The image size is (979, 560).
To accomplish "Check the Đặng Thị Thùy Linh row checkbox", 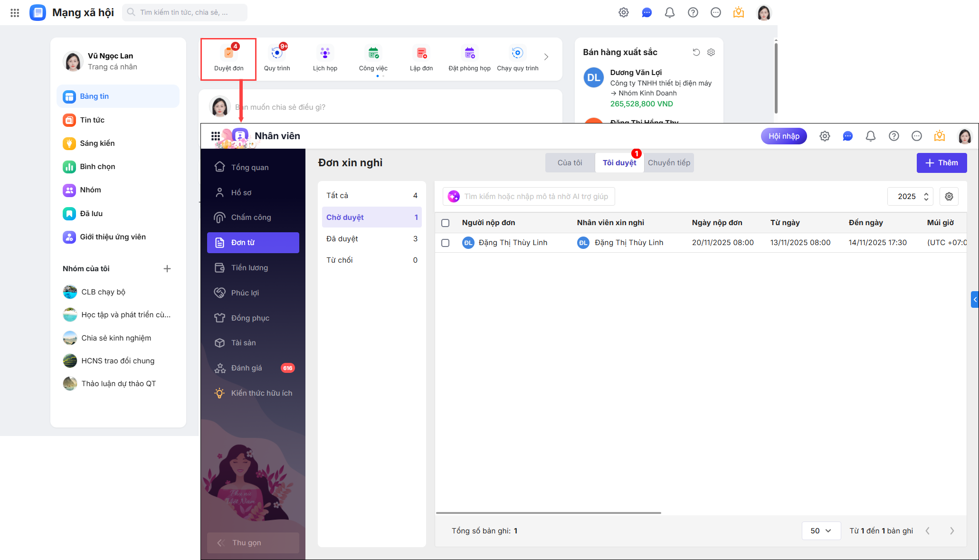I will click(445, 243).
